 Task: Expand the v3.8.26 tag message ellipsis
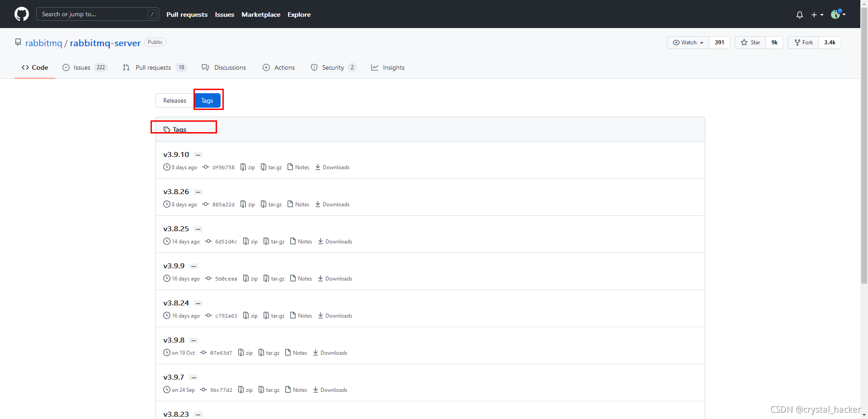(x=198, y=192)
